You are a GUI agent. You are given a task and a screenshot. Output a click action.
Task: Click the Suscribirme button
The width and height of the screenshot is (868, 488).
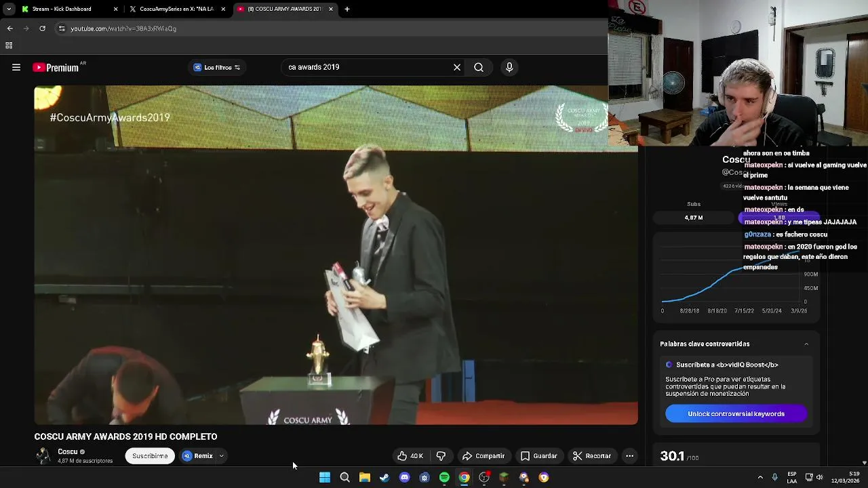150,456
